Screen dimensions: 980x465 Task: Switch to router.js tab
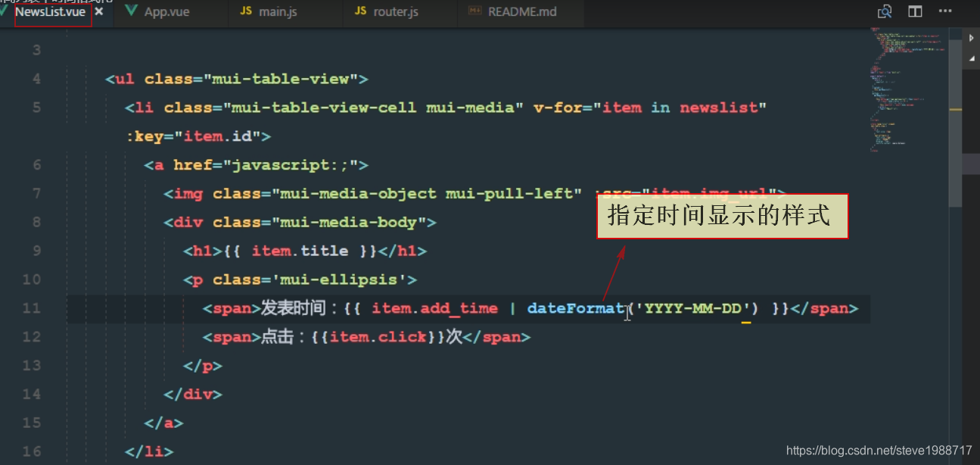tap(396, 12)
